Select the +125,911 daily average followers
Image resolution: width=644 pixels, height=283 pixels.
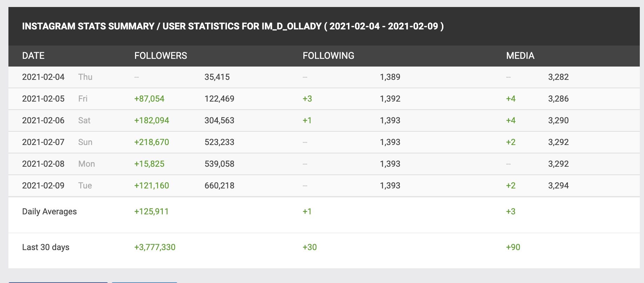[x=152, y=212]
